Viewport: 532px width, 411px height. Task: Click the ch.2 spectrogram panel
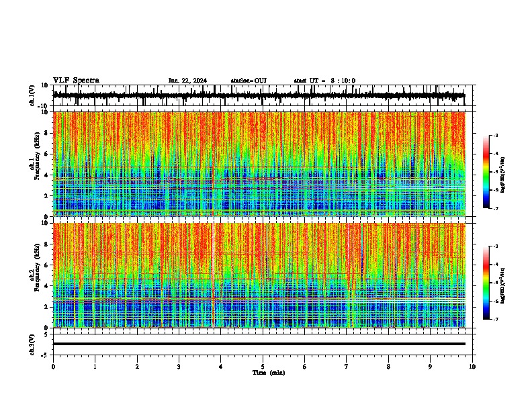[259, 275]
